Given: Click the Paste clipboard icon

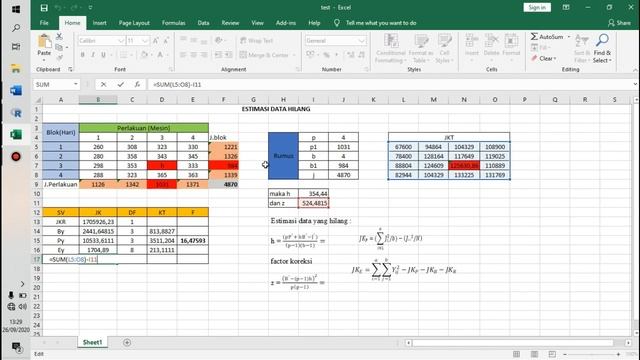Looking at the screenshot, I should pos(44,42).
